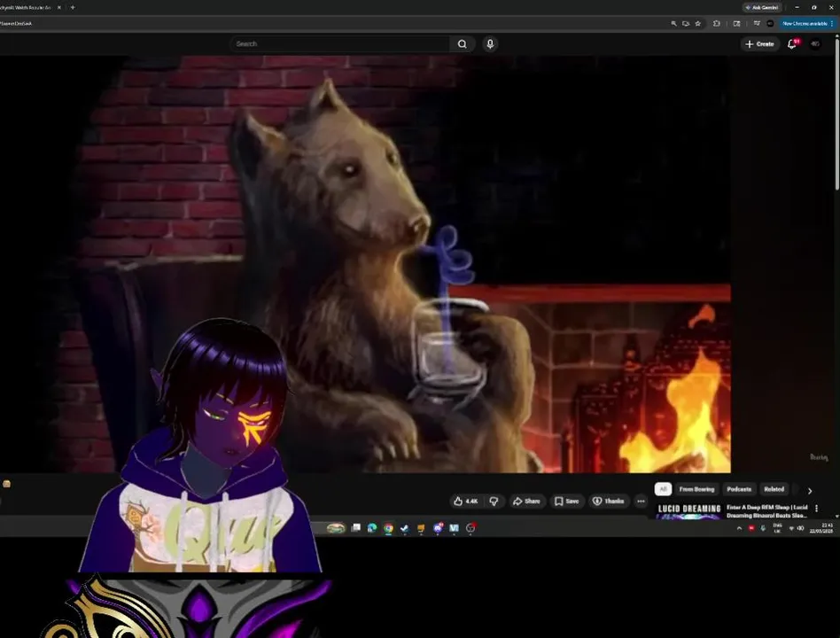Open Lucid Dreaming video thumbnail
This screenshot has width=840, height=638.
[x=689, y=511]
